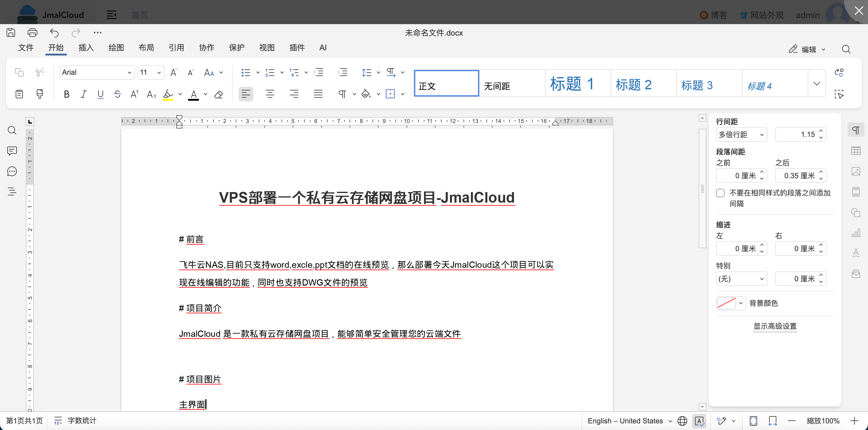Expand the styles gallery chevron
The image size is (868, 430).
click(816, 84)
